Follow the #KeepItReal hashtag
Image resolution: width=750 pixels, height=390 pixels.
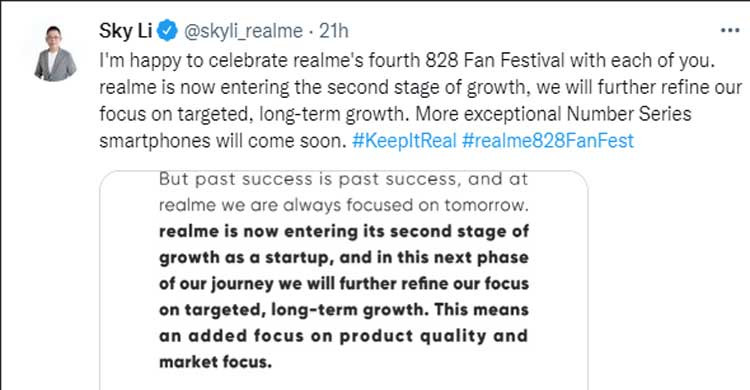tap(404, 141)
